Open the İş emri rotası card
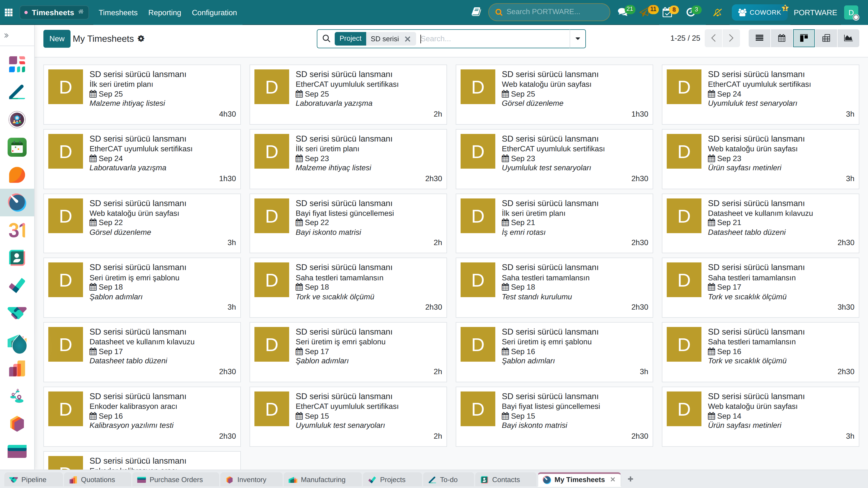 click(554, 223)
